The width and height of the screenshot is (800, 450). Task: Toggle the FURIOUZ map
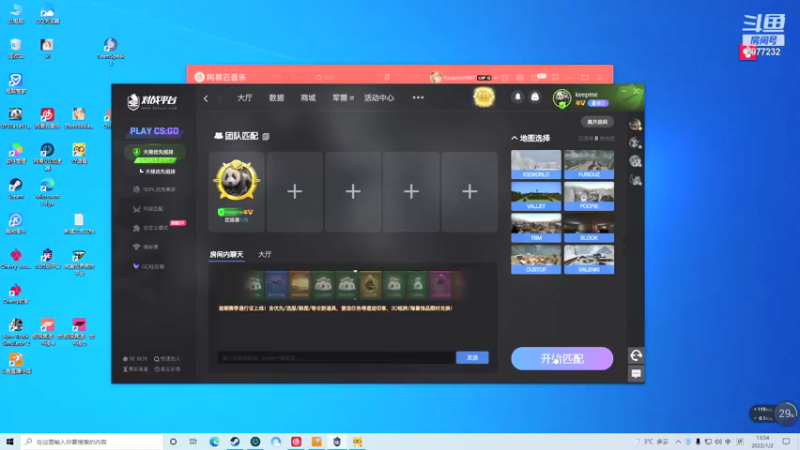click(x=589, y=164)
